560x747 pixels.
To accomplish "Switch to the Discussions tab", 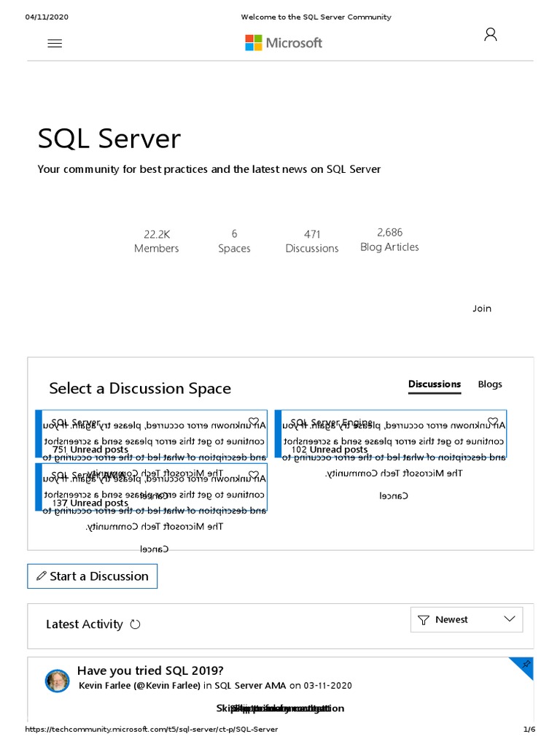I will (435, 384).
